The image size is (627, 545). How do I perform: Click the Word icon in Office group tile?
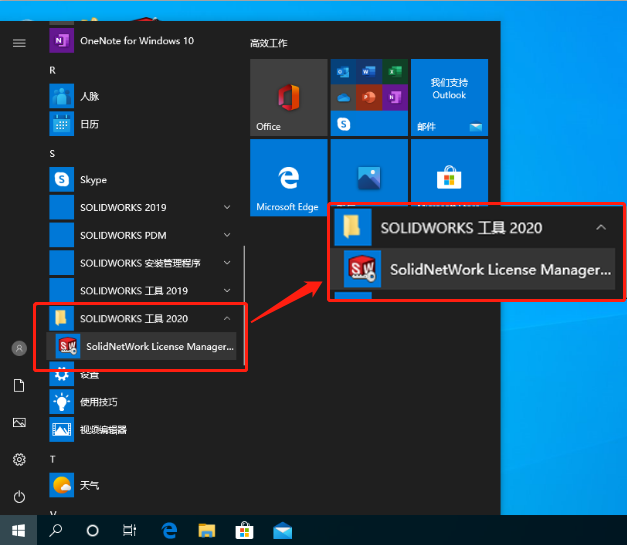369,72
